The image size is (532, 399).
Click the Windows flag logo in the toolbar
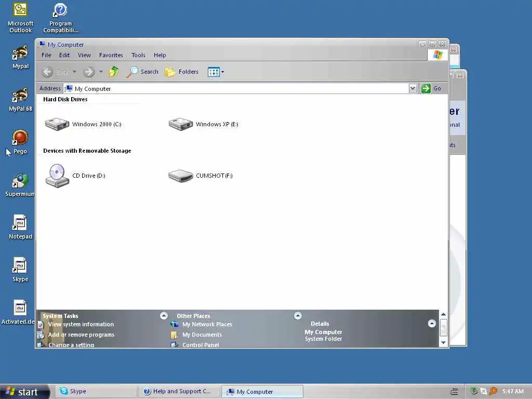pyautogui.click(x=437, y=55)
